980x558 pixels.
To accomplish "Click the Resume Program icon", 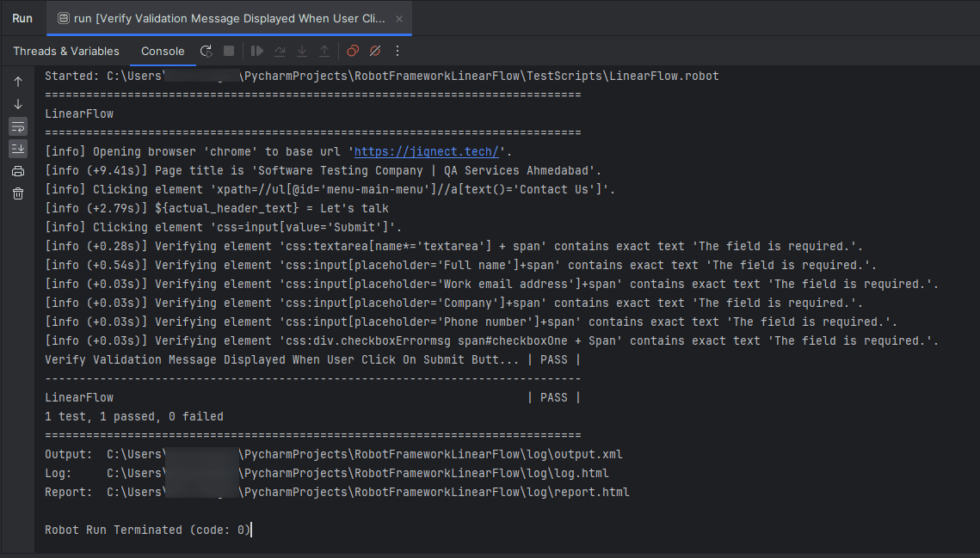I will point(257,52).
